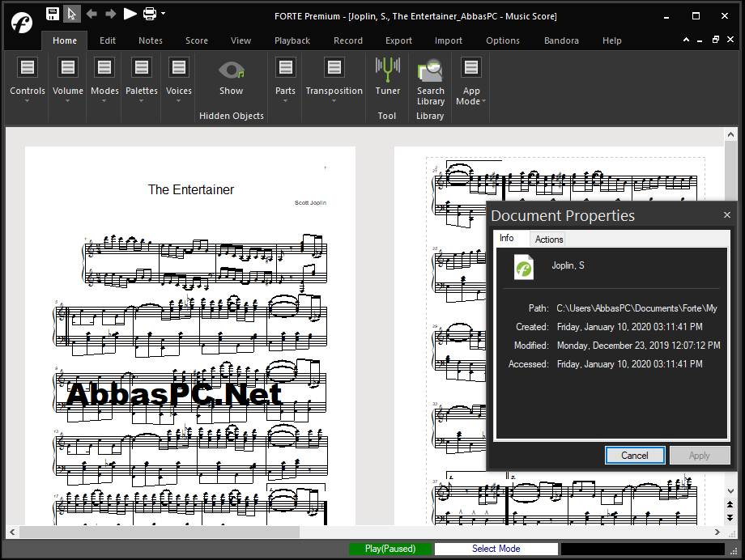Open the Bandora ribbon tab

(x=561, y=40)
